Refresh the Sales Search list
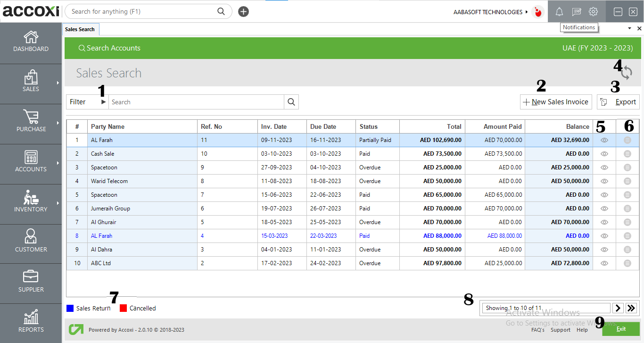This screenshot has width=644, height=343. tap(626, 72)
